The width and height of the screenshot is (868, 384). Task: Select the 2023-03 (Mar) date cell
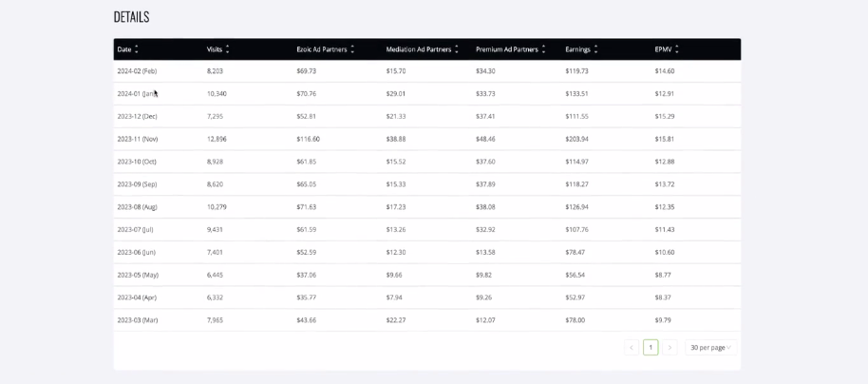[138, 320]
